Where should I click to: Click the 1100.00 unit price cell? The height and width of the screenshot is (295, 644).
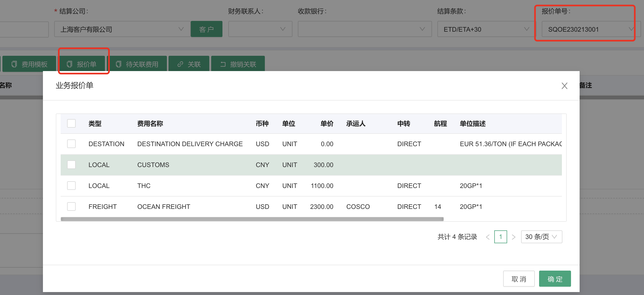point(322,186)
